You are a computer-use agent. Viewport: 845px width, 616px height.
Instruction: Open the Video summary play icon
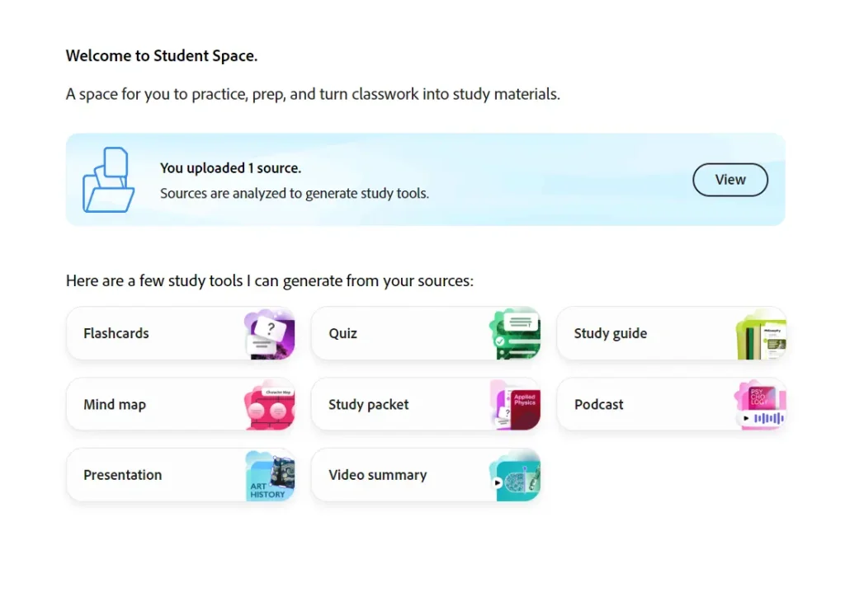pyautogui.click(x=515, y=475)
